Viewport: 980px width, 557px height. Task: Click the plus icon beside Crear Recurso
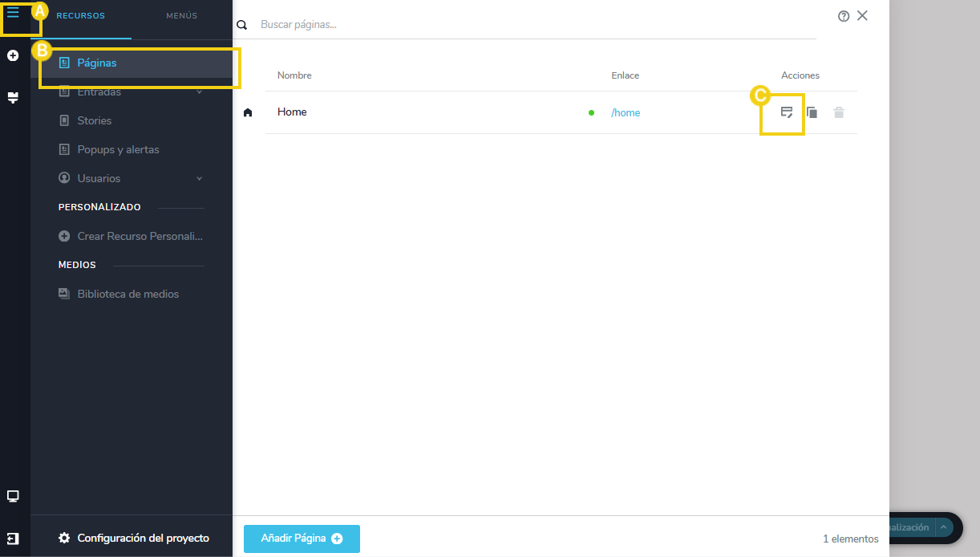pos(64,237)
